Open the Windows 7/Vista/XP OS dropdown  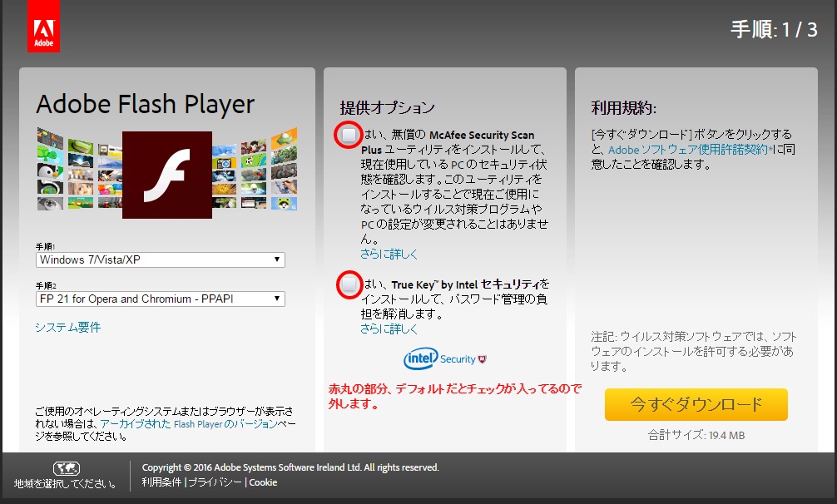click(x=161, y=259)
